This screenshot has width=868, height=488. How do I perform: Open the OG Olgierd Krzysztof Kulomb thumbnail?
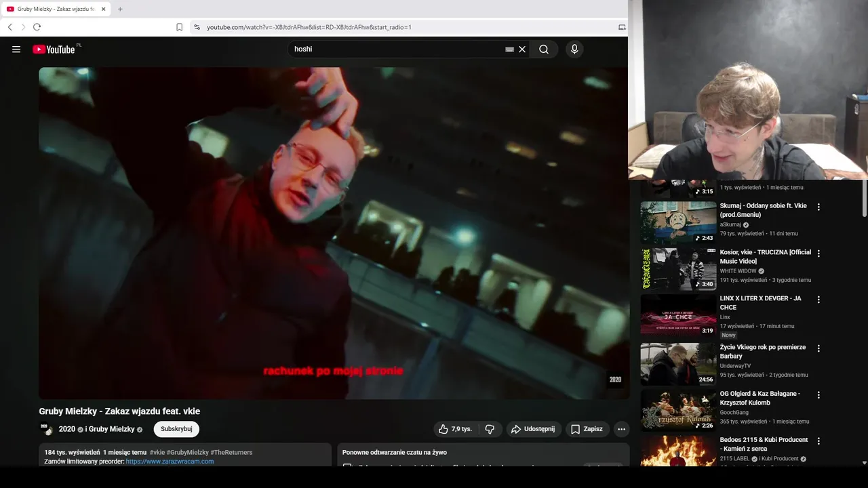point(678,410)
